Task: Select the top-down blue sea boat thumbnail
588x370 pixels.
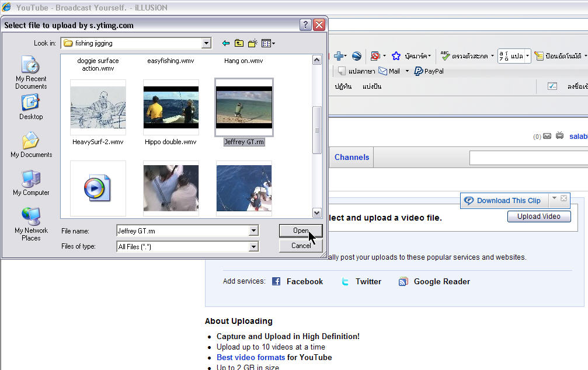Action: [243, 188]
